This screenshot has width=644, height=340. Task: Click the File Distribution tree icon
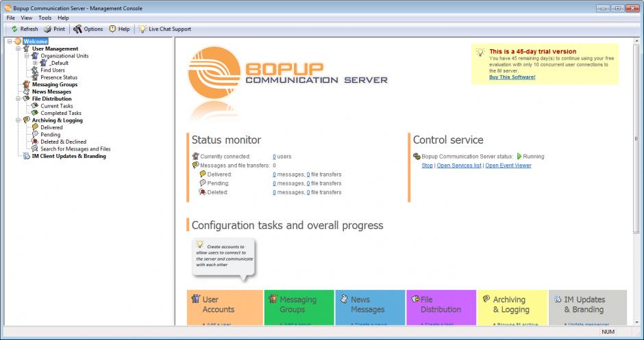coord(26,99)
